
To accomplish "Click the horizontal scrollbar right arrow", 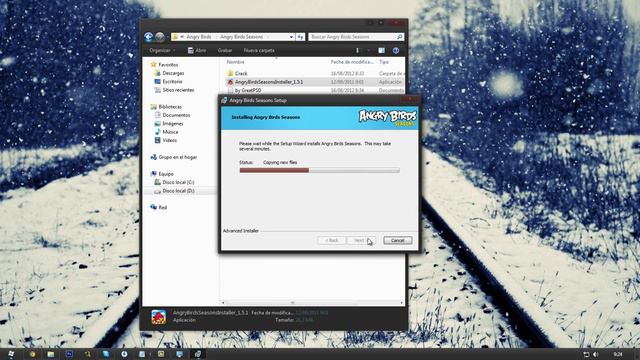I will tap(402, 303).
